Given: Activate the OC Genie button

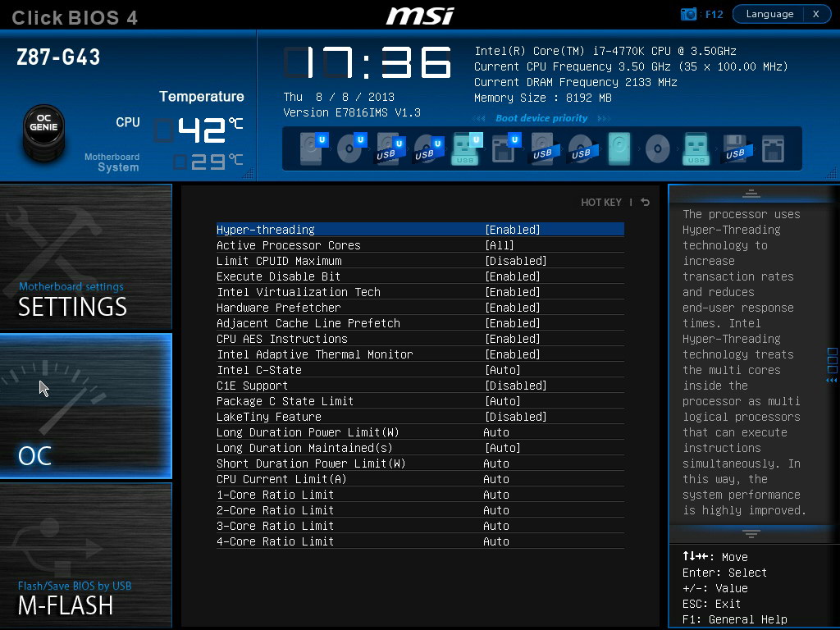Looking at the screenshot, I should (44, 132).
